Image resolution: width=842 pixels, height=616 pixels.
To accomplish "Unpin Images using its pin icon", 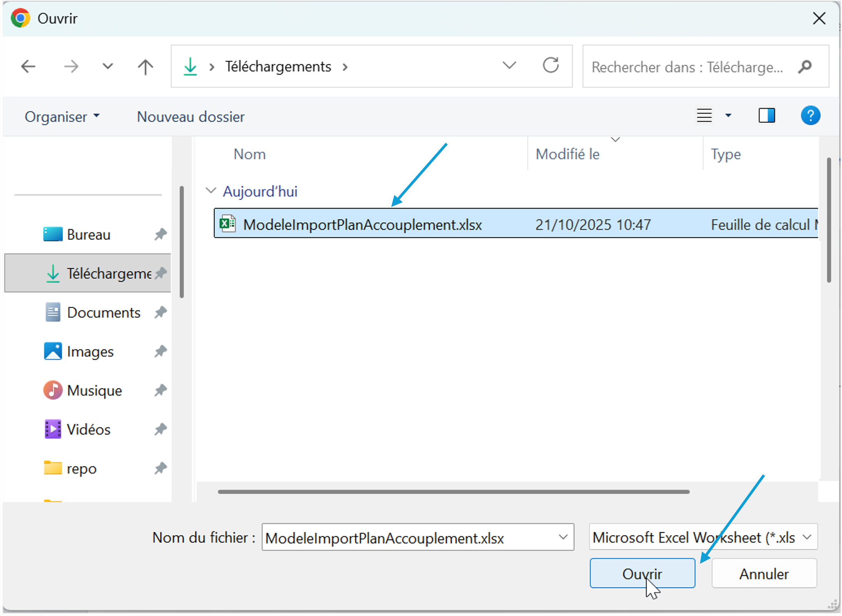I will coord(161,351).
